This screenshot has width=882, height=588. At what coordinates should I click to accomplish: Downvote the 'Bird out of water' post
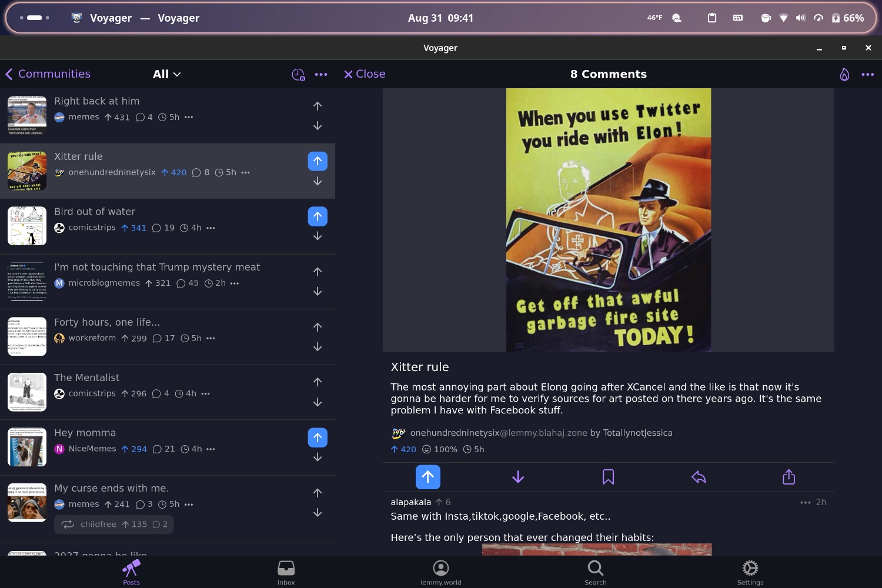click(318, 236)
